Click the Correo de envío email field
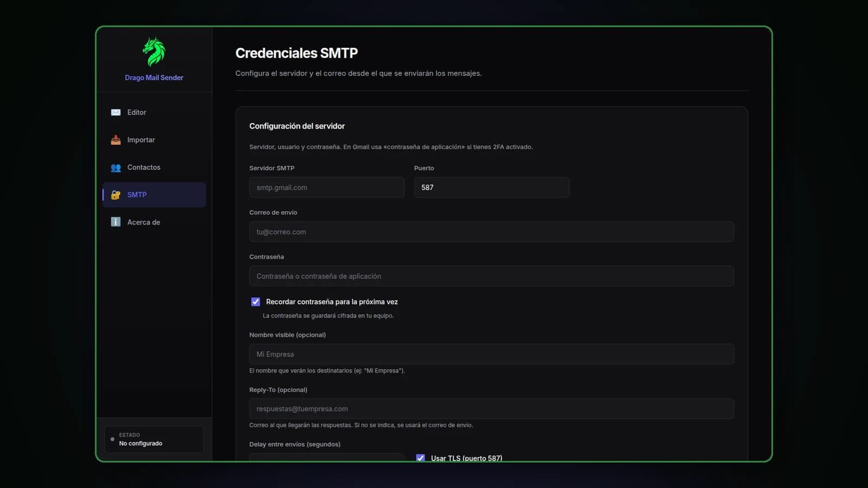The width and height of the screenshot is (868, 488). [x=492, y=232]
